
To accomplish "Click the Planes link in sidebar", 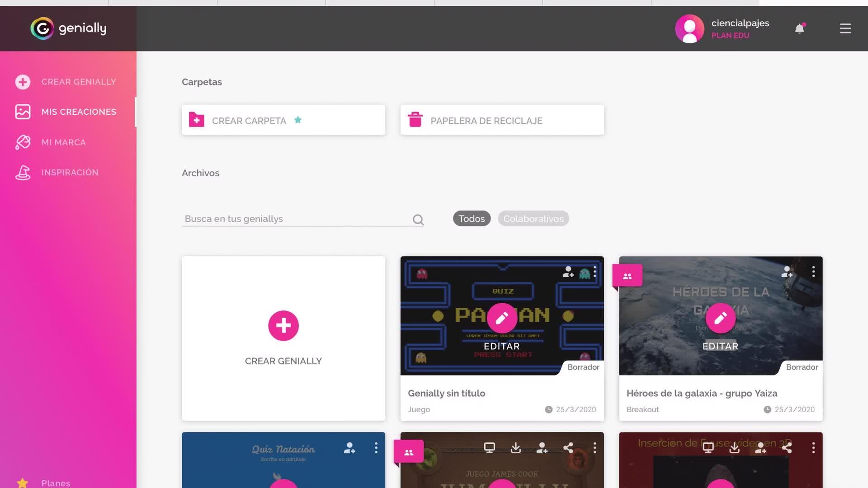I will (x=55, y=483).
